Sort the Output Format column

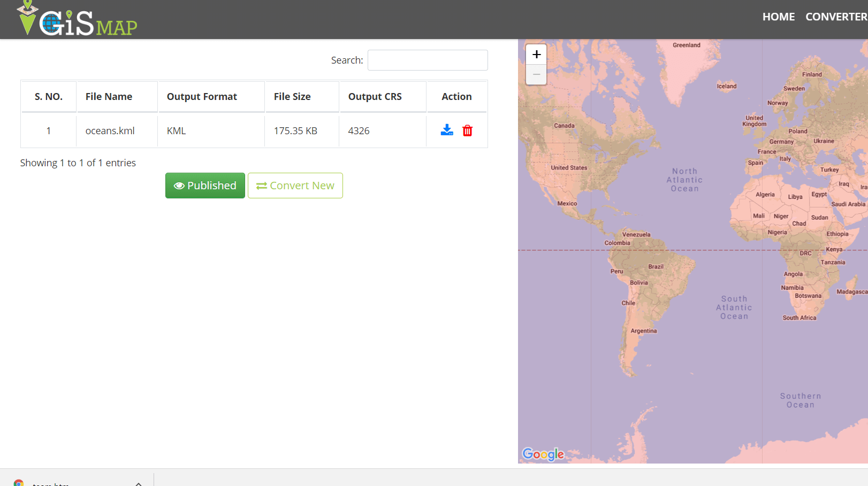[202, 96]
